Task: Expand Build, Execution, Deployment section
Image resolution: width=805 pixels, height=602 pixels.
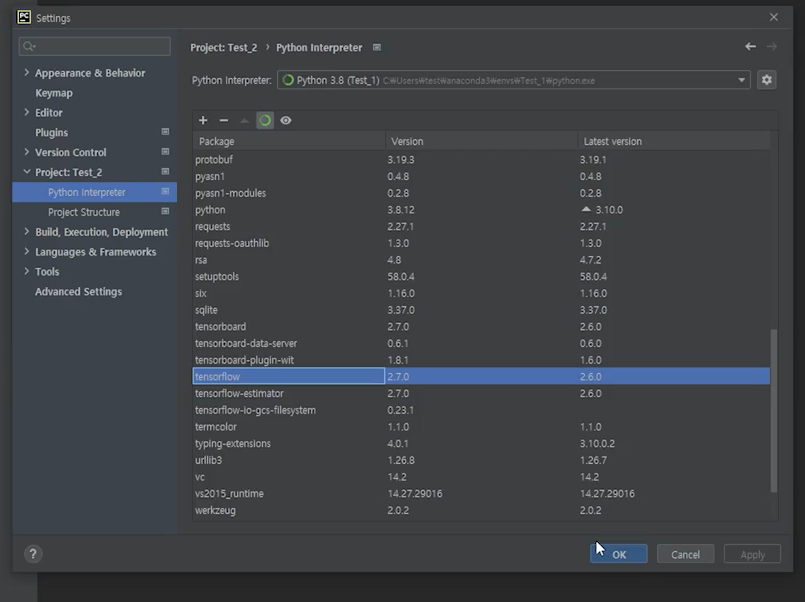Action: [27, 231]
